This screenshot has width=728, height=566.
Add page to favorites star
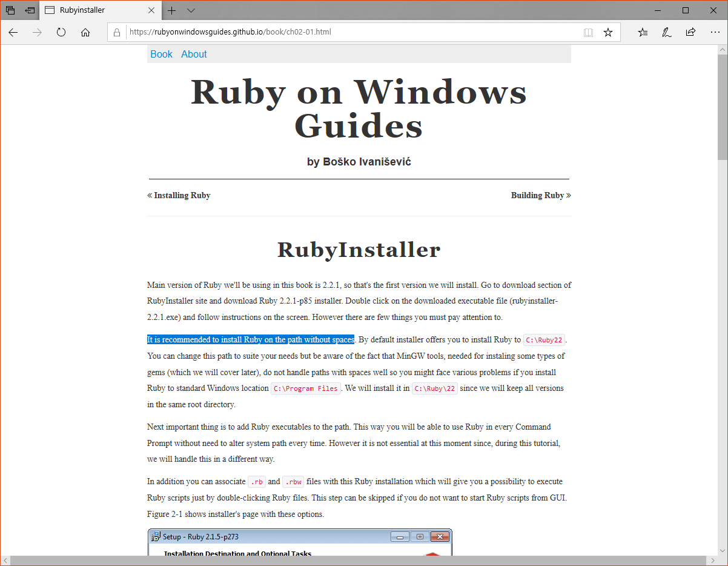pos(608,32)
